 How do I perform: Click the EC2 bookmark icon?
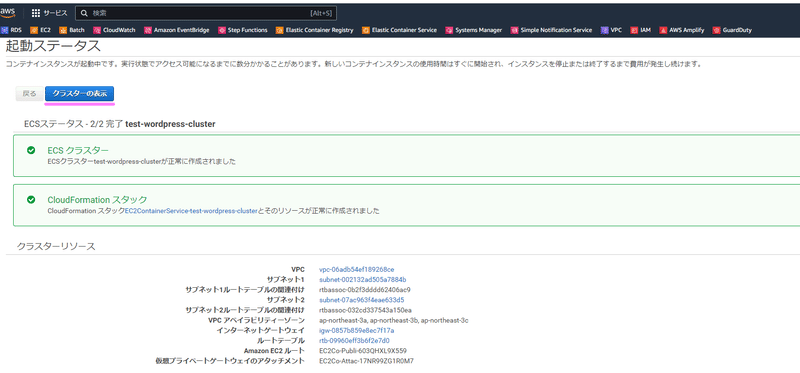click(x=34, y=30)
